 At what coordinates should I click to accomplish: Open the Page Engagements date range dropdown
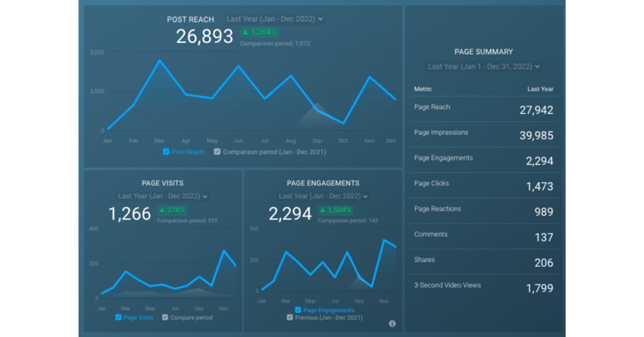[323, 196]
